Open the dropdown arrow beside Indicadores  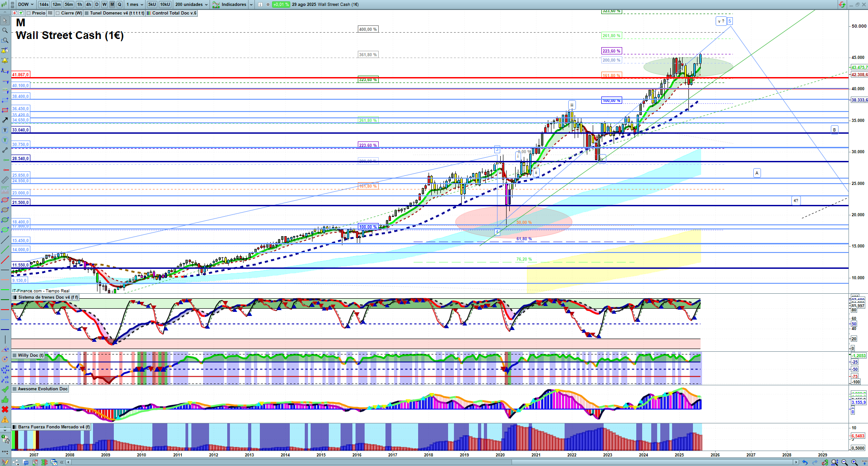(x=251, y=5)
